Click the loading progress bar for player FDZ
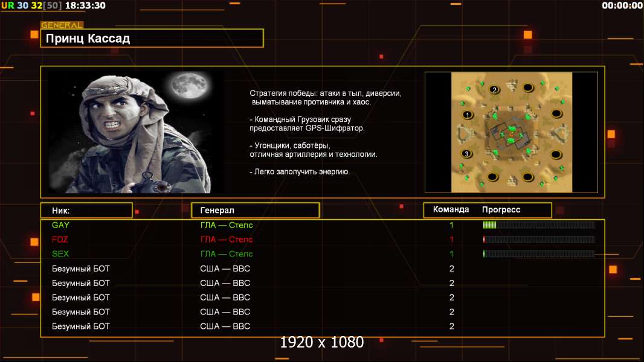 (x=538, y=240)
